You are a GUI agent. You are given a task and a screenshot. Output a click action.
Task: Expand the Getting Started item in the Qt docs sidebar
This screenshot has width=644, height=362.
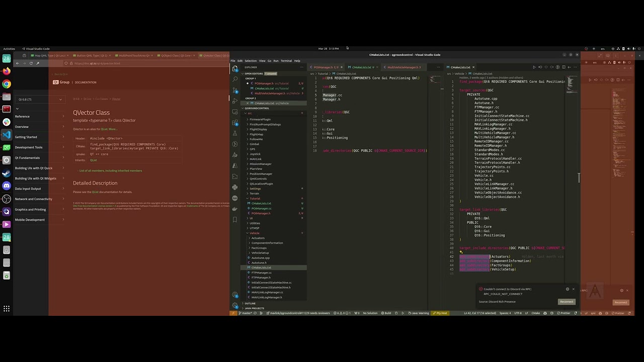click(39, 137)
